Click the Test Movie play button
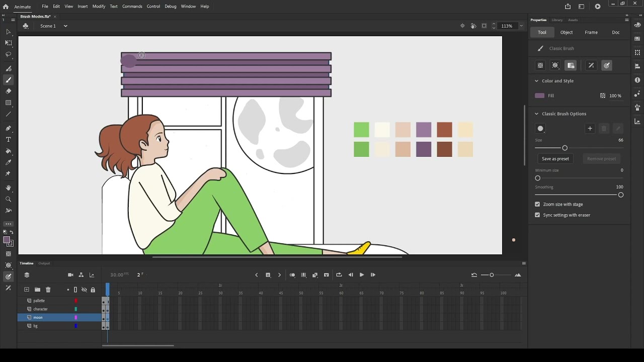644x362 pixels. tap(598, 7)
